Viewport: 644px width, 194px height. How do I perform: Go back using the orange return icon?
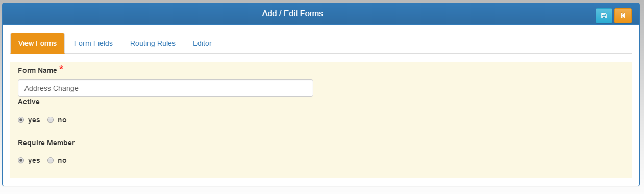tap(623, 16)
